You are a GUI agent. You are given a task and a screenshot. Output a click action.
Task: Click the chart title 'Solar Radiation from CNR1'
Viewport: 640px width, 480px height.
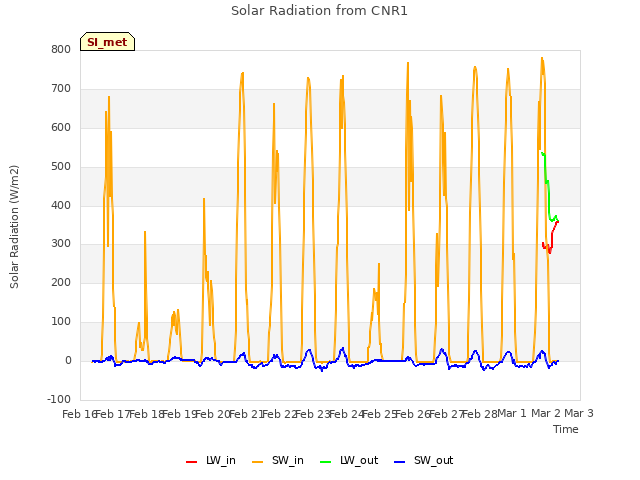click(x=319, y=11)
